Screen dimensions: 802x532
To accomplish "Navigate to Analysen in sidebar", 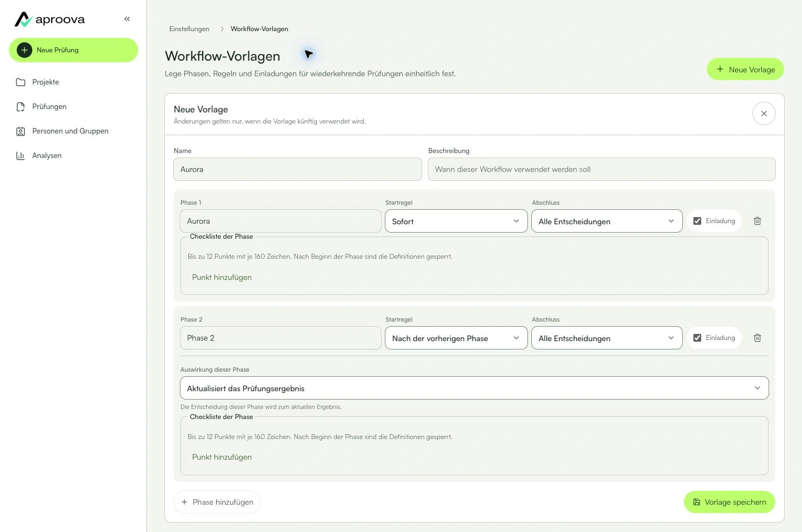I will tap(47, 156).
